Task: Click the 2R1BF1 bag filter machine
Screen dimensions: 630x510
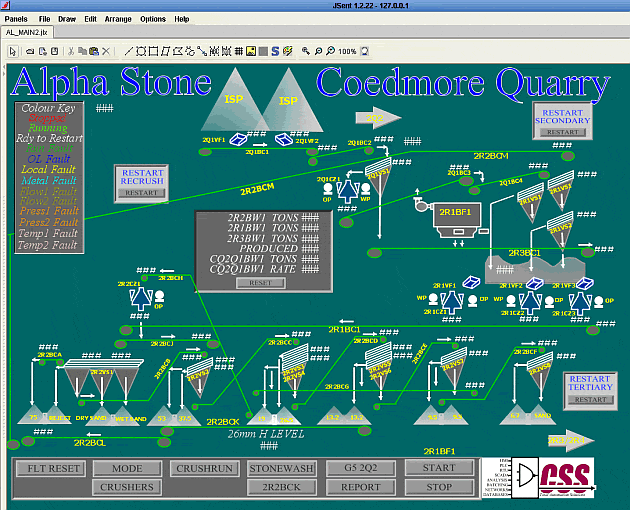Action: click(x=457, y=220)
